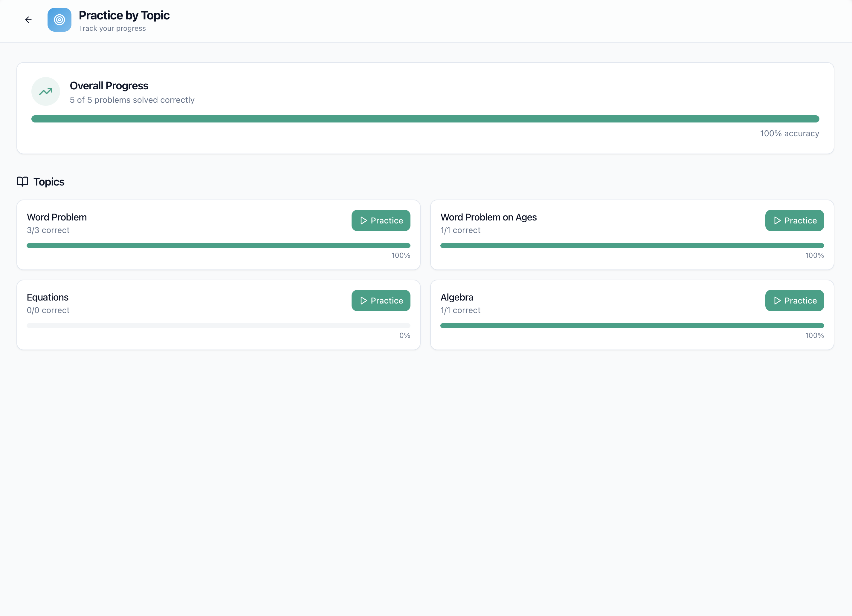Start Practice for Word Problem on Ages
The height and width of the screenshot is (616, 852).
tap(795, 221)
